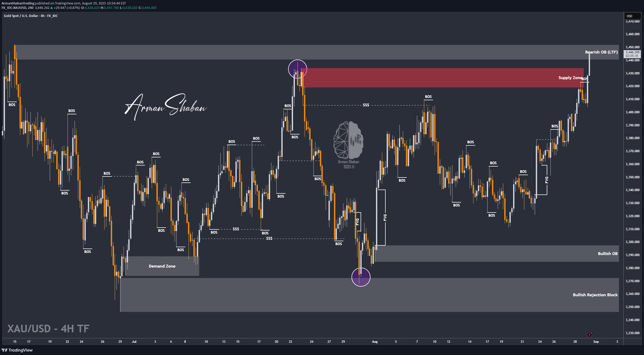Click the '21' date axis label
The height and width of the screenshot is (355, 644).
click(x=522, y=341)
